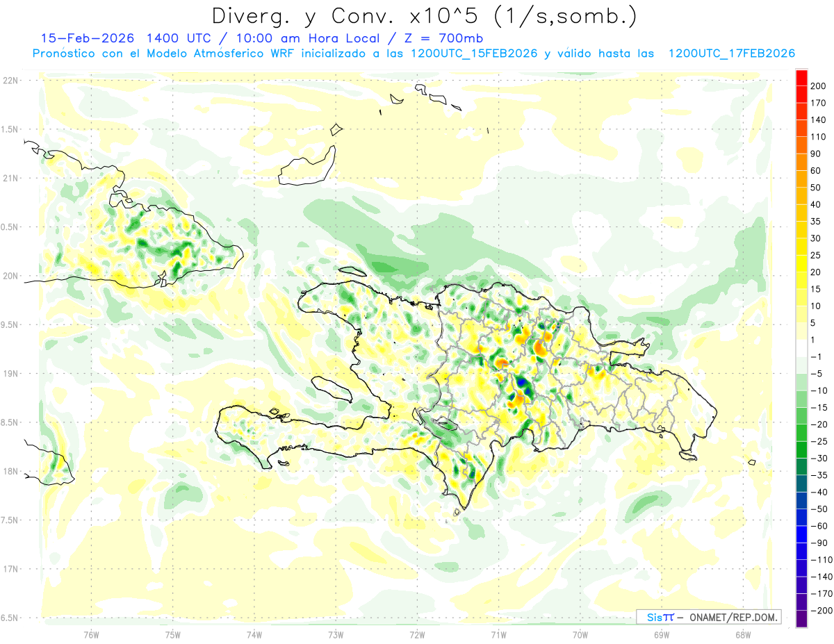This screenshot has height=644, width=834.
Task: Click the white swatch between 1 and -1
Action: 801,348
